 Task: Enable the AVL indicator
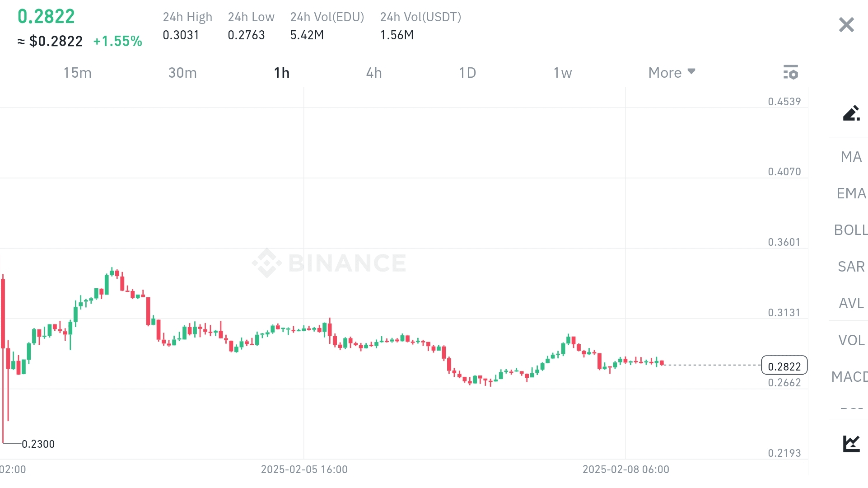point(851,303)
